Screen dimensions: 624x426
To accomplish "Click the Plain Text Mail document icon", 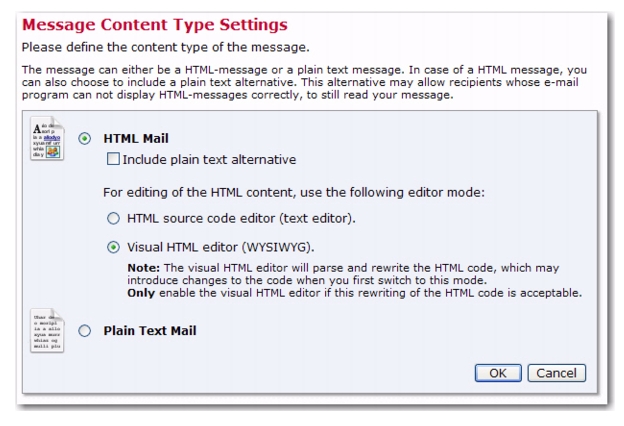I will [47, 331].
